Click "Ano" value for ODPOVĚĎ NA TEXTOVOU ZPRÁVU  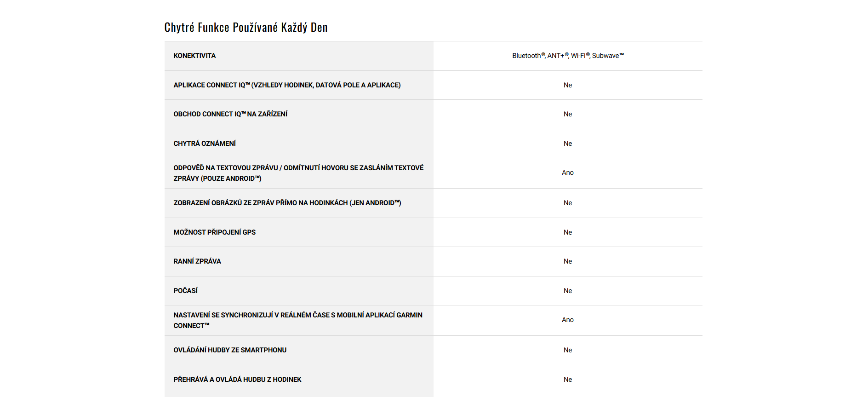[568, 173]
